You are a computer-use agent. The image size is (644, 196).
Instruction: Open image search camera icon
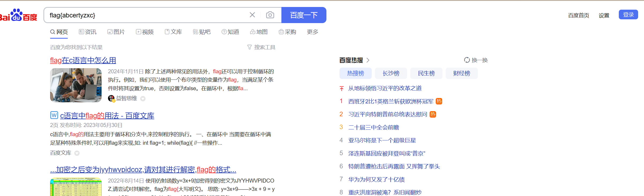click(x=270, y=15)
